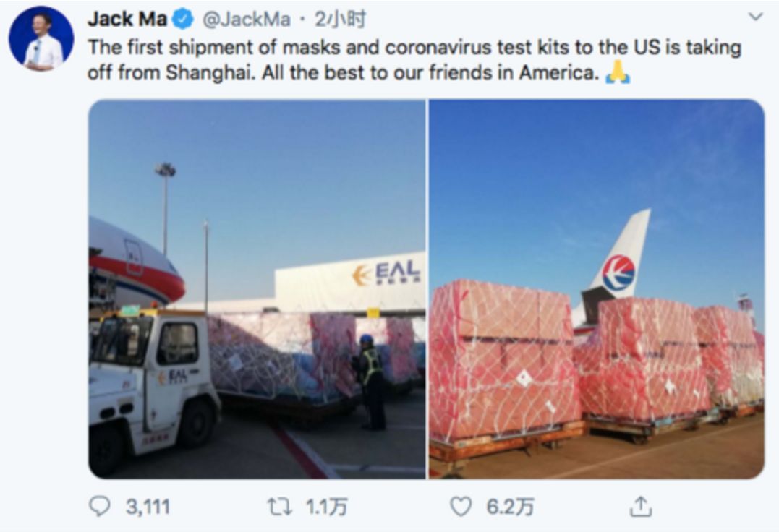Retweet using the retweet arrows icon
Image resolution: width=779 pixels, height=532 pixels.
click(x=280, y=507)
